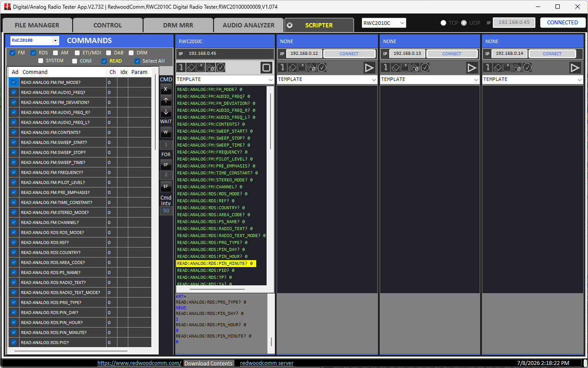Click the insert-command arrow icon in the RWC2010C script panel
The image size is (588, 368).
tap(180, 67)
